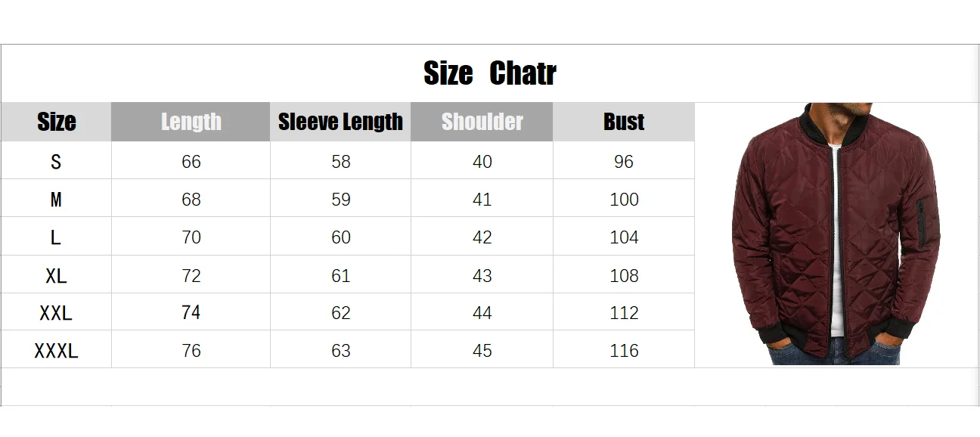Click the sleeve length cell showing 63

[x=341, y=351]
